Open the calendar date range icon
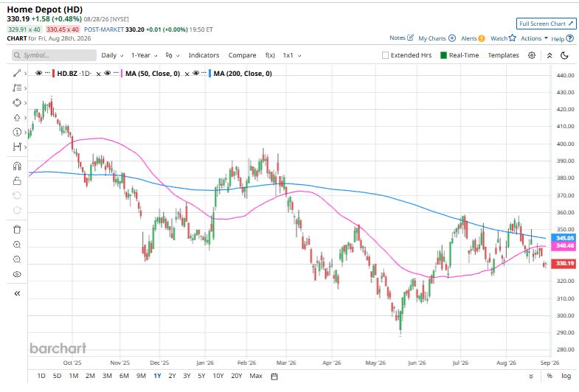 point(274,377)
